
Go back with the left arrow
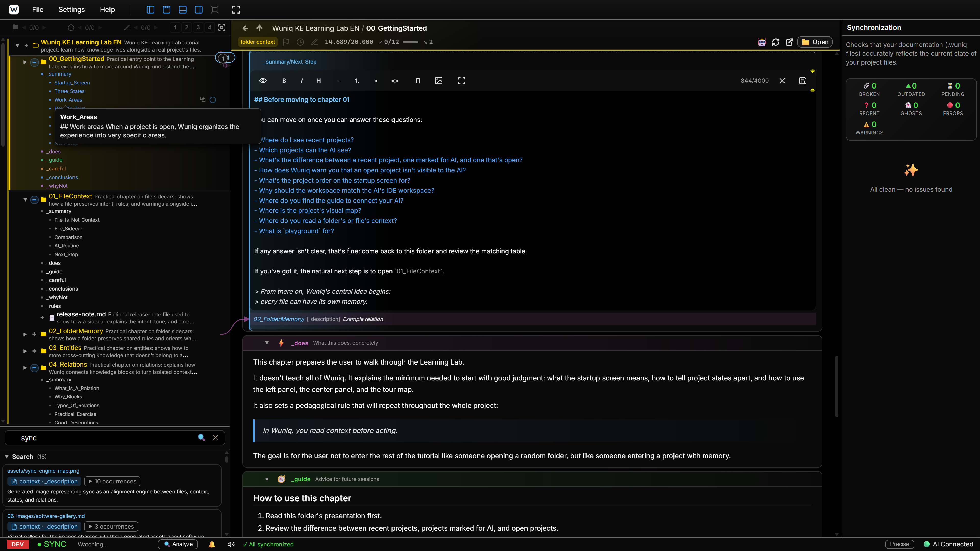coord(245,28)
